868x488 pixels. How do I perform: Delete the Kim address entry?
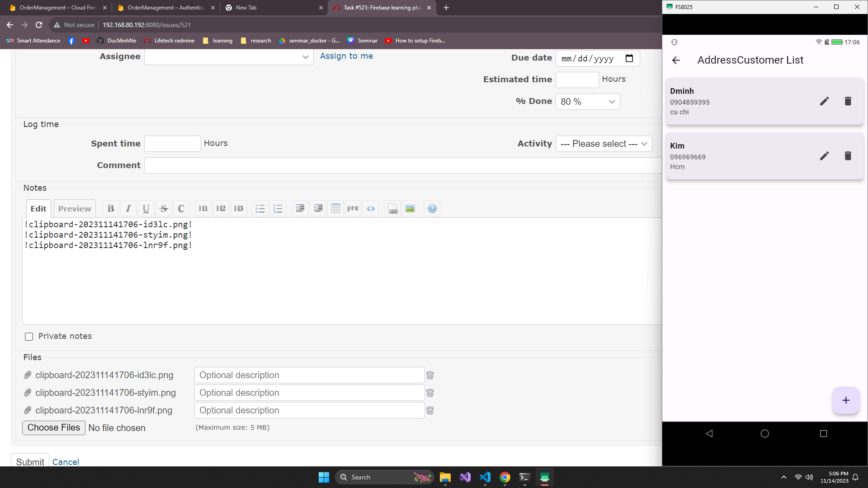coord(848,156)
